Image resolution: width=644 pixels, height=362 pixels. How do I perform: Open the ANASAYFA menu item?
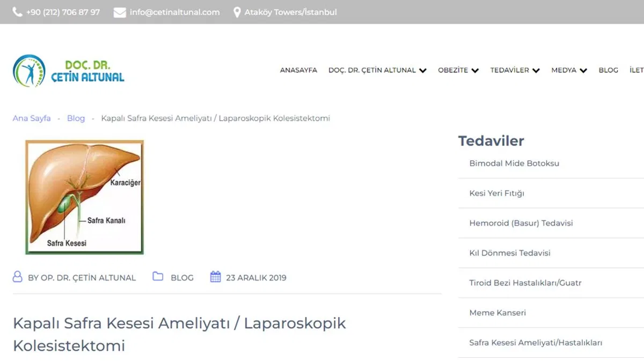[298, 70]
